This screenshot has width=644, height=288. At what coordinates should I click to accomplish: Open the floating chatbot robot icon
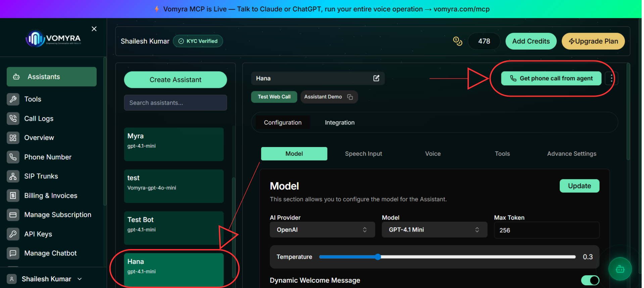(620, 269)
